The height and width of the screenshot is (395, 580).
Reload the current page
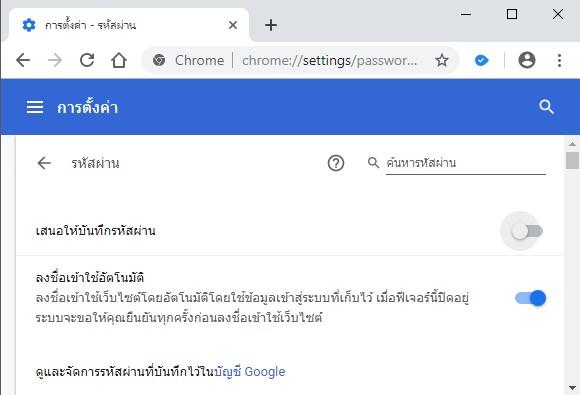(x=87, y=60)
